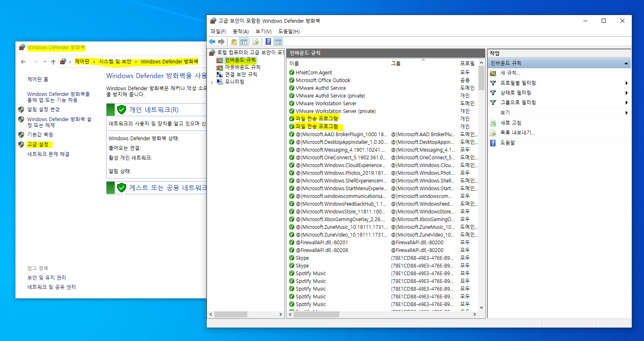Sort rules by the 그룹 column header
Screen dimensions: 644x341
click(x=423, y=63)
